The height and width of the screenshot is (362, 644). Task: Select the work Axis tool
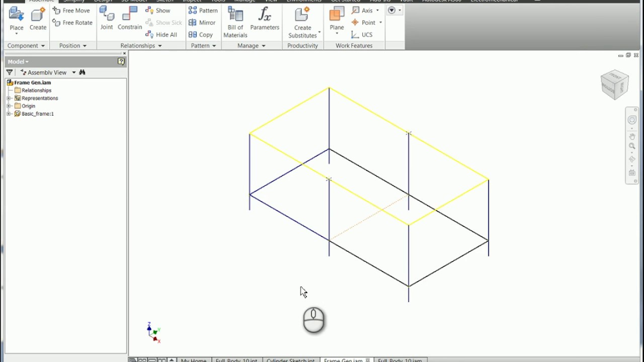[362, 11]
